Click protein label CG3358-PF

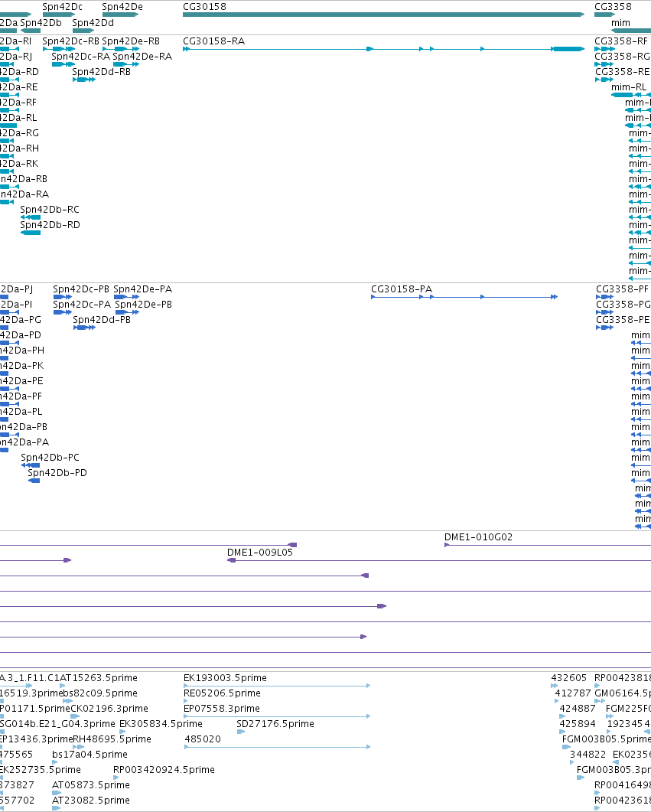622,289
